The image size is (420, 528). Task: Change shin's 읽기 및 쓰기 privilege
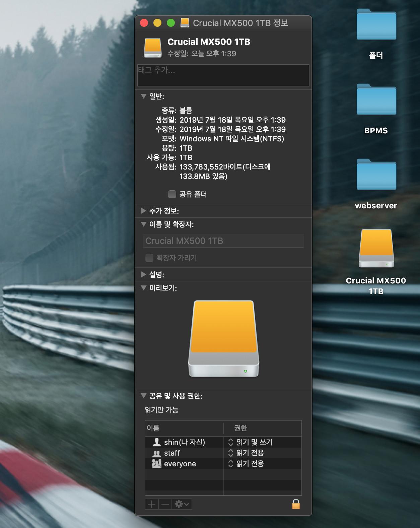coord(251,442)
